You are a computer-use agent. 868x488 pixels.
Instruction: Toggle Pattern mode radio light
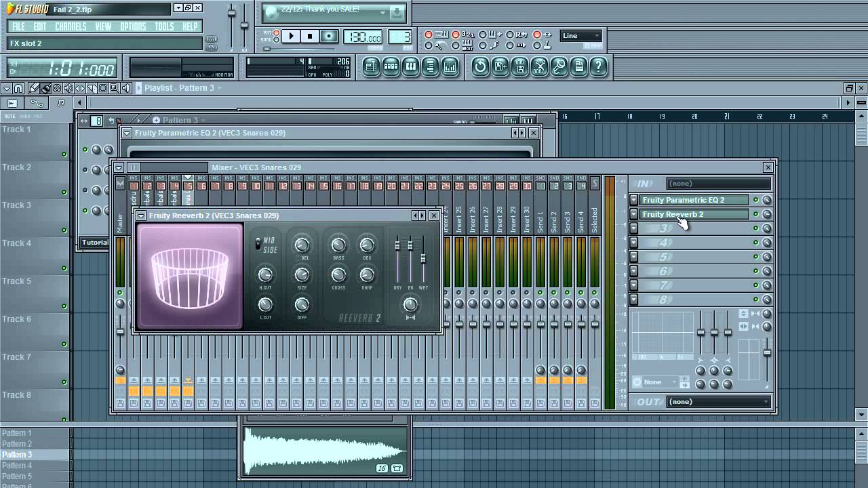276,33
